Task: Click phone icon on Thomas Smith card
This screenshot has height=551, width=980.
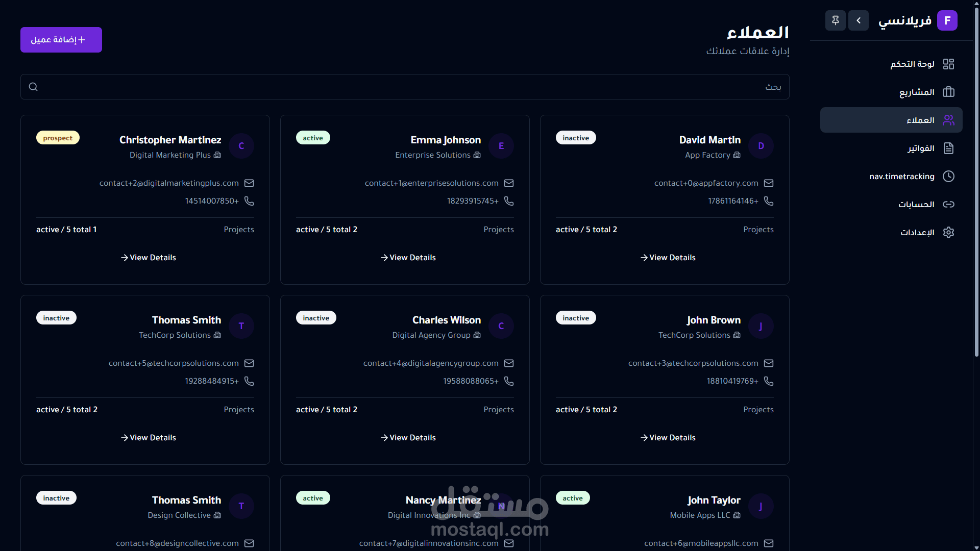Action: (249, 381)
